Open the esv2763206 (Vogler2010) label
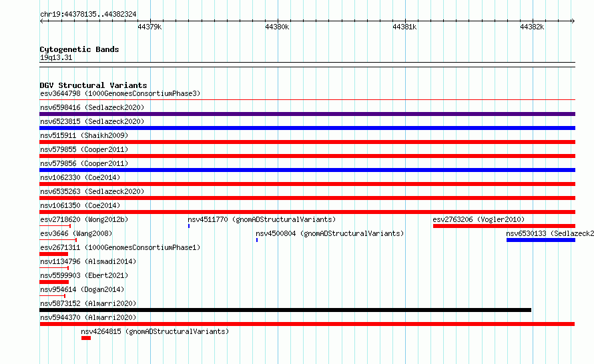Viewport: 594px width, 364px height. coord(479,219)
